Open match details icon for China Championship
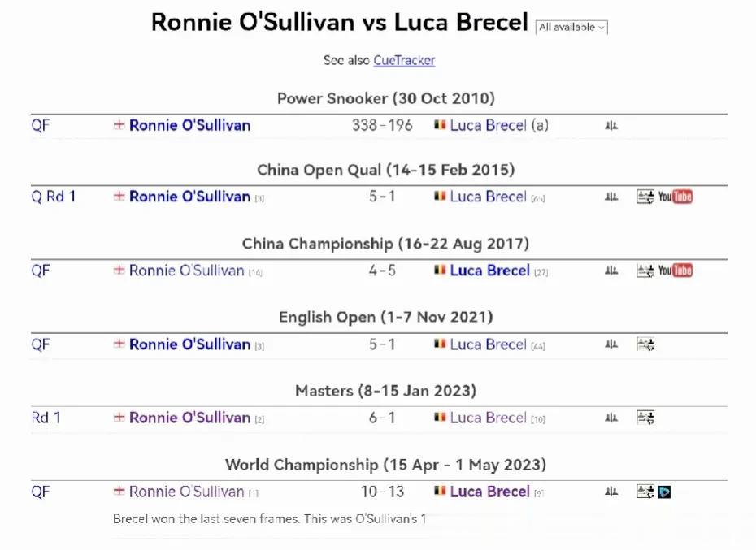The width and height of the screenshot is (756, 550). coord(645,271)
